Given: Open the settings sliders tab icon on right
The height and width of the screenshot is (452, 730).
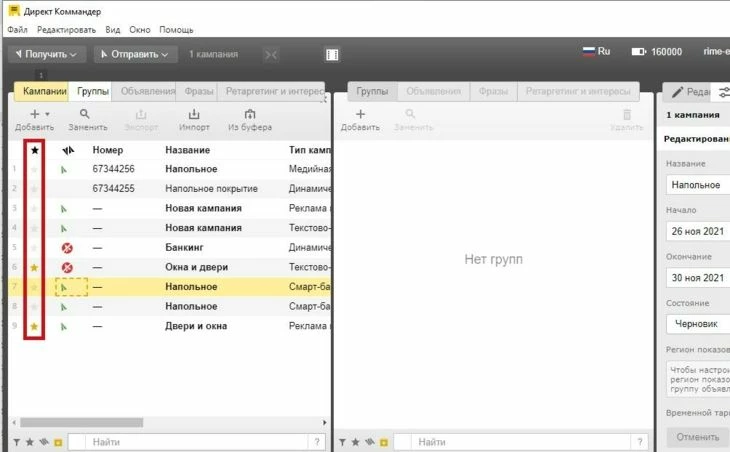Looking at the screenshot, I should 723,92.
